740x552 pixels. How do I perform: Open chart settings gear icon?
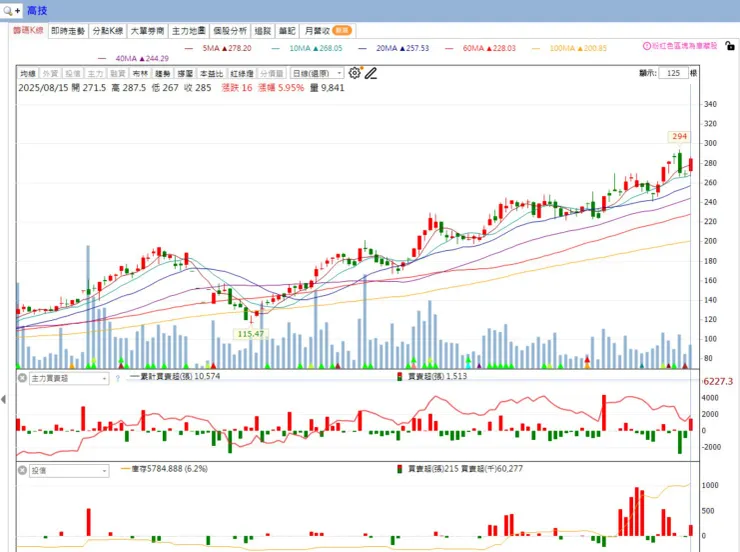(354, 73)
